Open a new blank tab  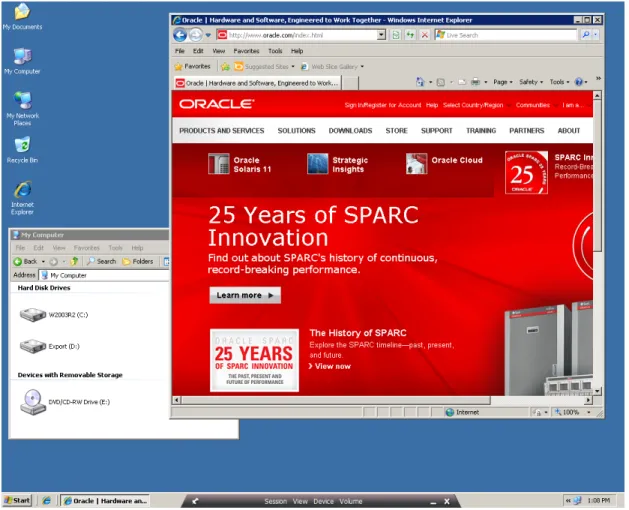(350, 83)
